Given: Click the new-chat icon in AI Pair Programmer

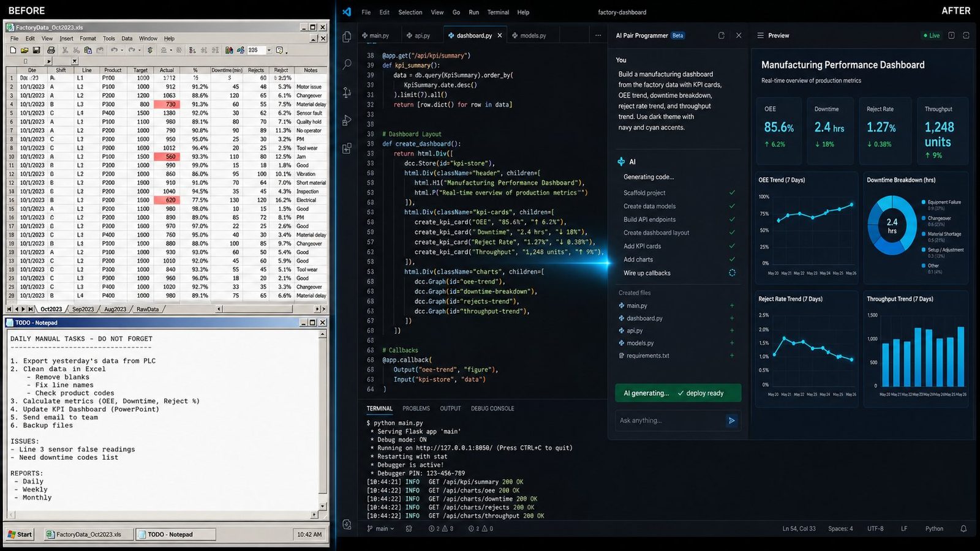Looking at the screenshot, I should tap(721, 36).
